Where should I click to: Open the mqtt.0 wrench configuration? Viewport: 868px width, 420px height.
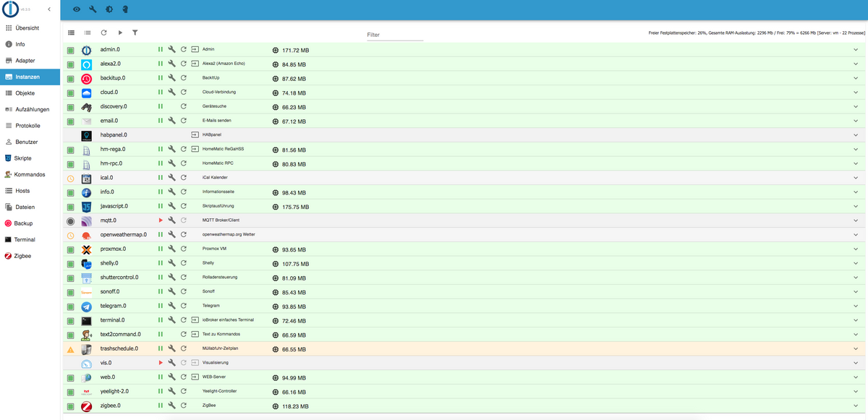[172, 220]
